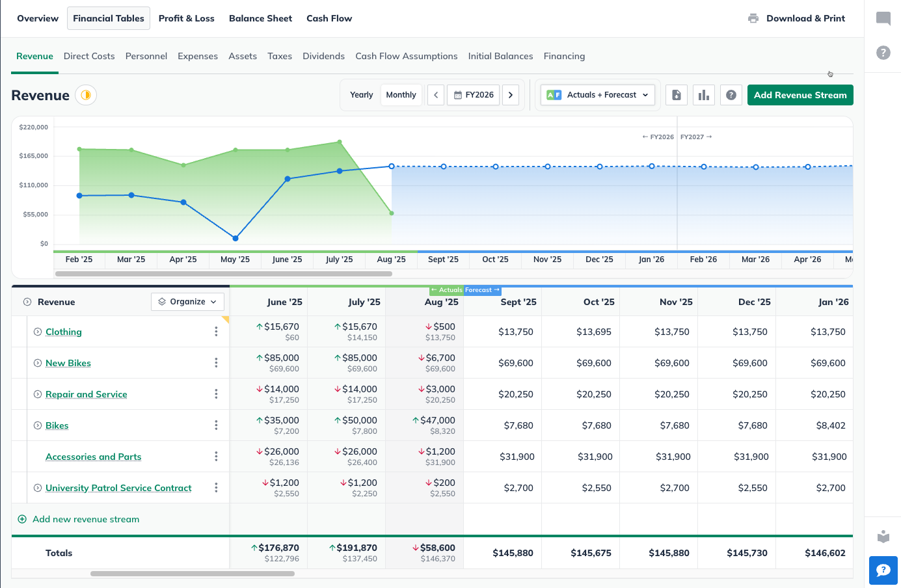The height and width of the screenshot is (588, 901).
Task: Open the Organize dropdown menu
Action: 188,302
